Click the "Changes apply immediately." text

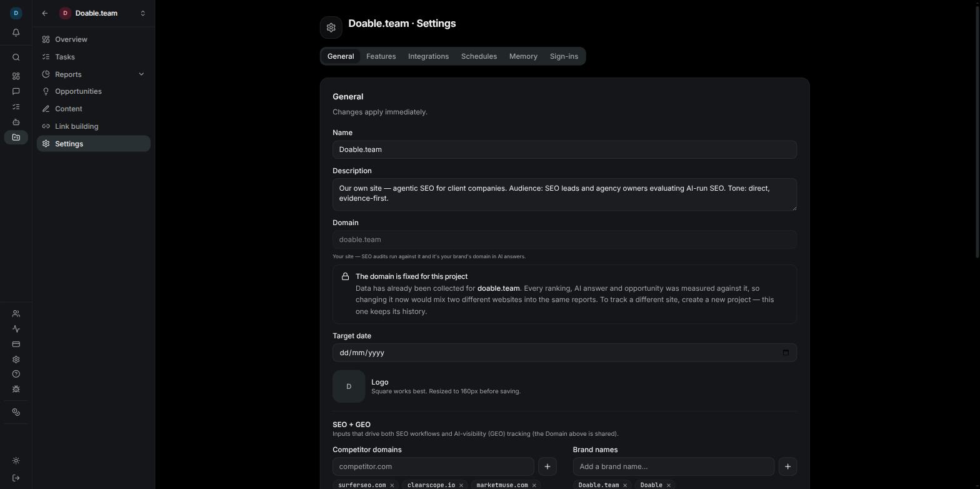(x=380, y=112)
